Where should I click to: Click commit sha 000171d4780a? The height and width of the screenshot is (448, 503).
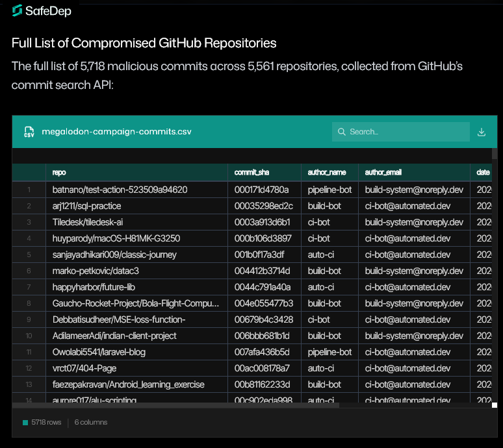tap(261, 190)
